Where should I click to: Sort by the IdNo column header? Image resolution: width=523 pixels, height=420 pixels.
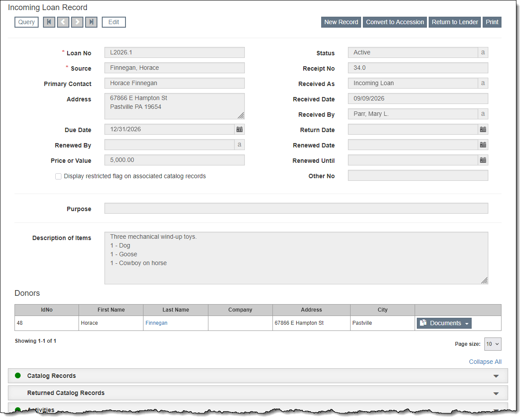point(47,310)
